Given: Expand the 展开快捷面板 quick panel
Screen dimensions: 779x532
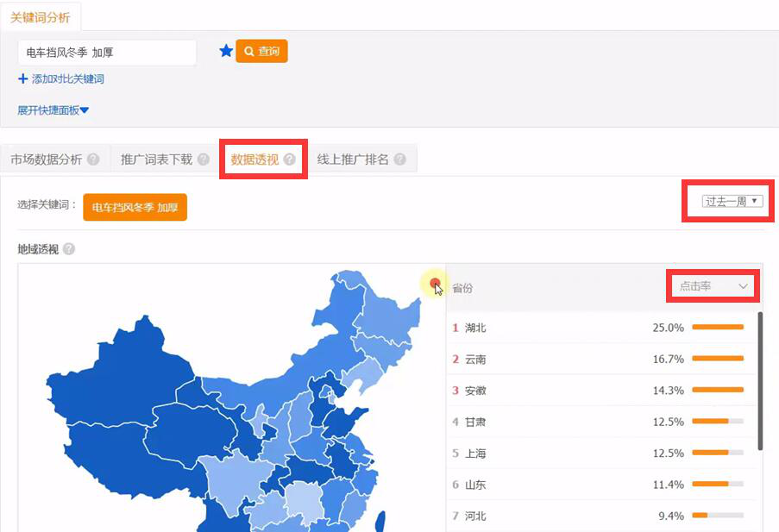Looking at the screenshot, I should [x=53, y=110].
